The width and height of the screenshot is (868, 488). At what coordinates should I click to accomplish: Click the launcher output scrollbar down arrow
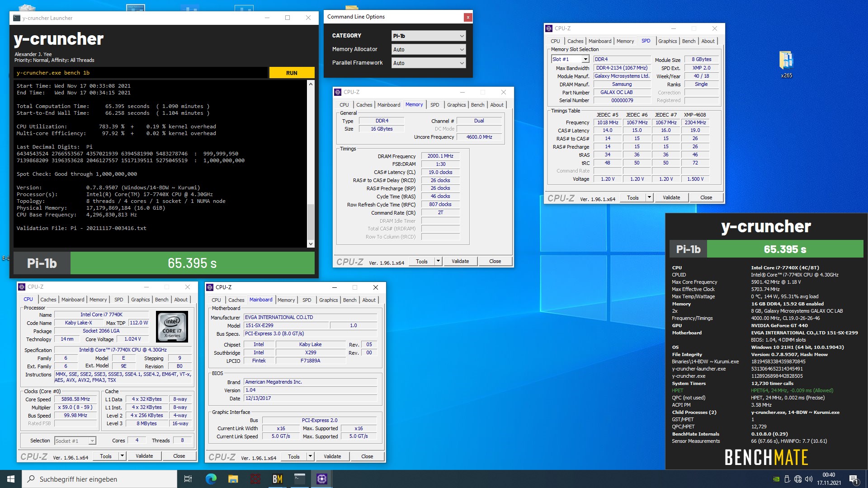click(311, 244)
